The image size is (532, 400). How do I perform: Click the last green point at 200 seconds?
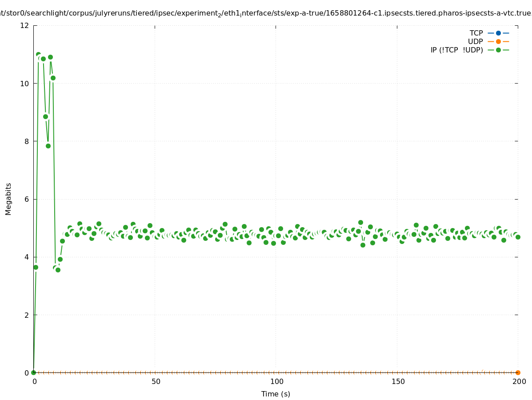[x=518, y=237]
